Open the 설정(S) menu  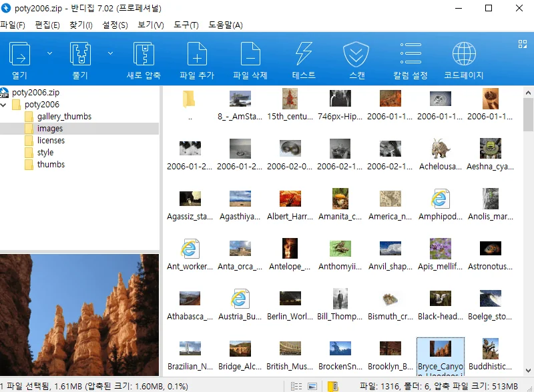coord(115,25)
